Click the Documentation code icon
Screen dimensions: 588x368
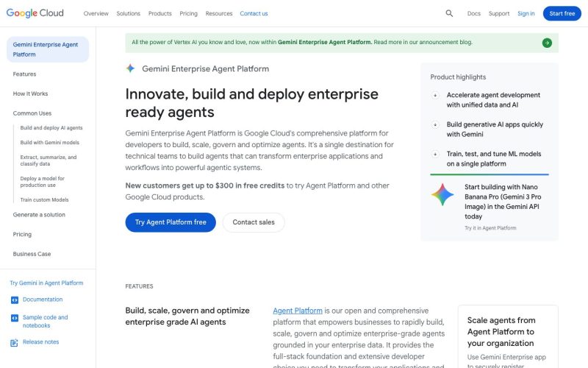pyautogui.click(x=14, y=300)
